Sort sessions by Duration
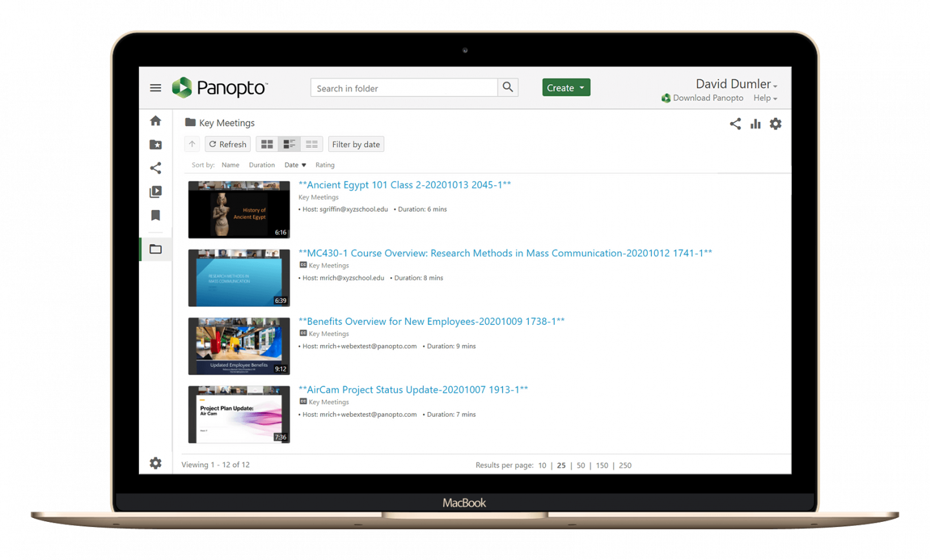The width and height of the screenshot is (930, 560). pyautogui.click(x=262, y=165)
